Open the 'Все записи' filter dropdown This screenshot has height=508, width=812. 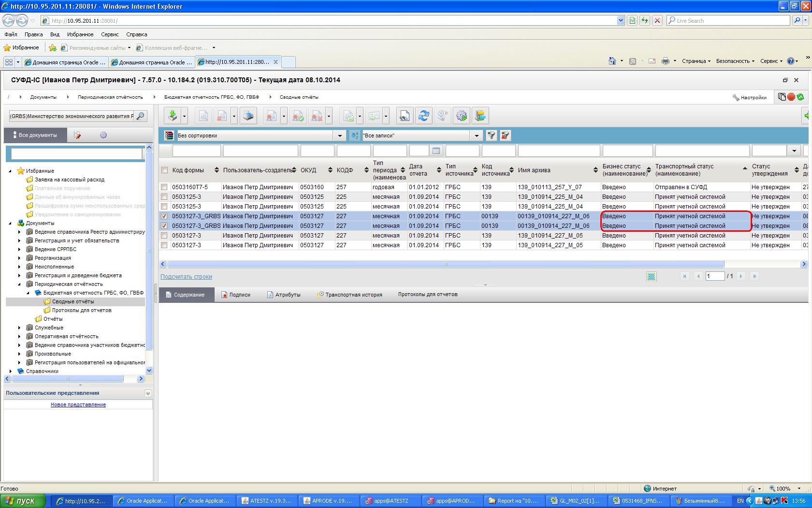click(x=476, y=135)
